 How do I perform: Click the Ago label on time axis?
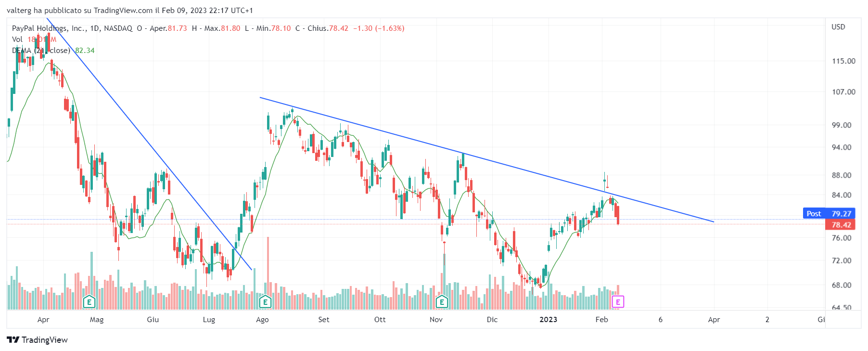pyautogui.click(x=262, y=320)
